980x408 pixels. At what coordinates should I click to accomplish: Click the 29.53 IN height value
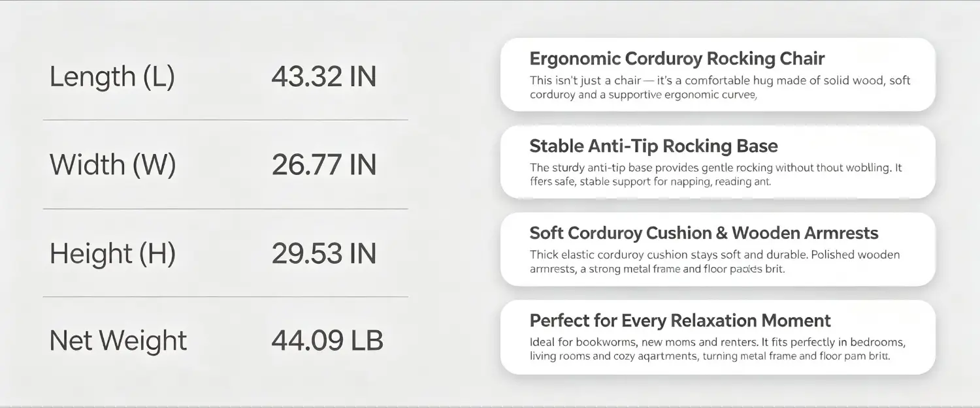click(x=324, y=253)
